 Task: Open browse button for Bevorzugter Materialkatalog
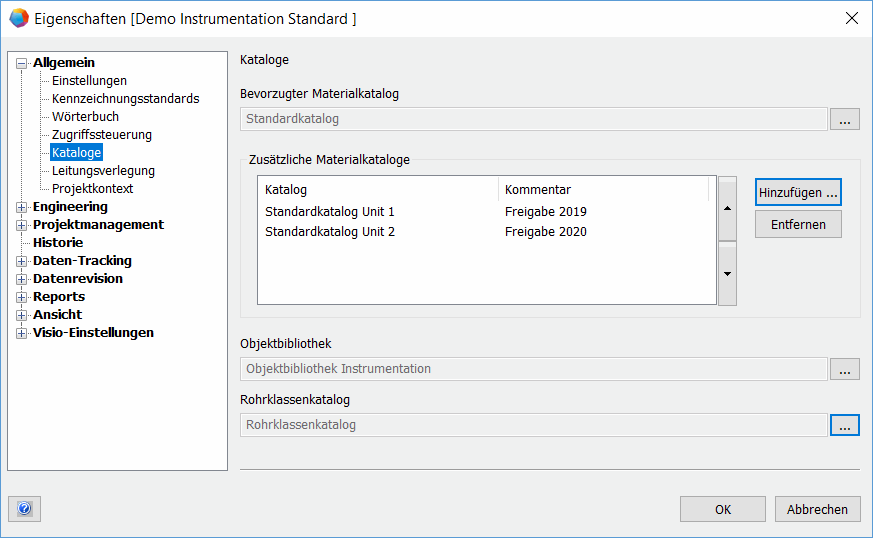[844, 120]
